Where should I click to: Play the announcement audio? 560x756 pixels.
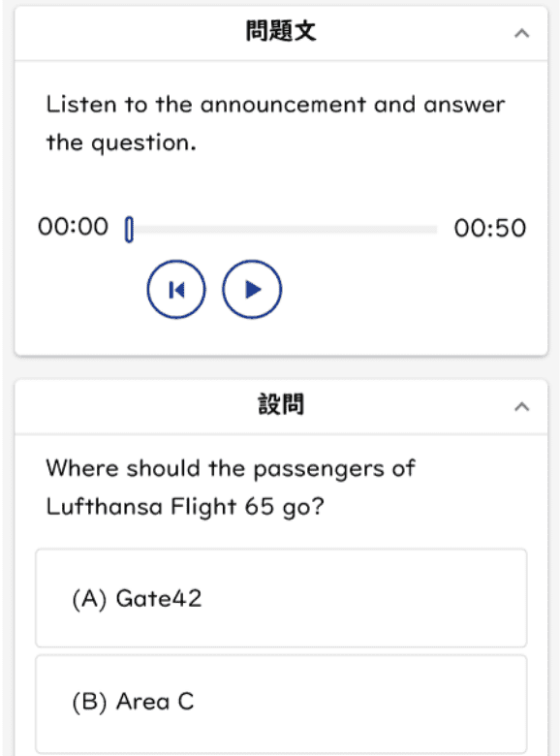click(x=252, y=289)
